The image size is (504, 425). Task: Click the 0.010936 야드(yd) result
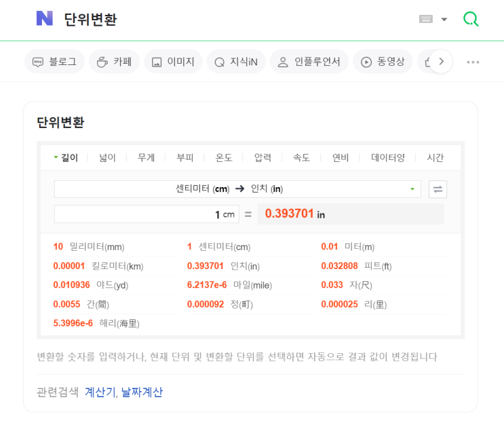[x=91, y=285]
